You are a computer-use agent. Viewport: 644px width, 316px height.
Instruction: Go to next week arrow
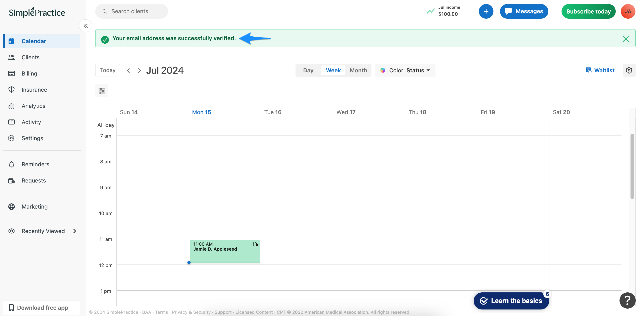140,71
